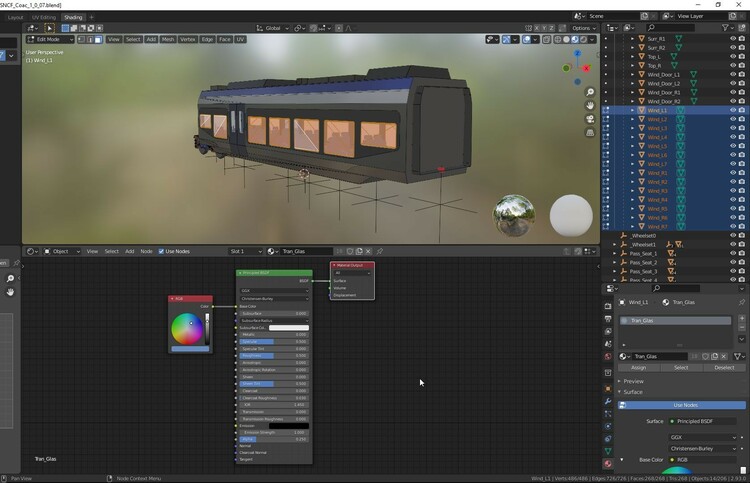750x483 pixels.
Task: Expand the Wind_L1 tree item arrow
Action: [x=632, y=111]
